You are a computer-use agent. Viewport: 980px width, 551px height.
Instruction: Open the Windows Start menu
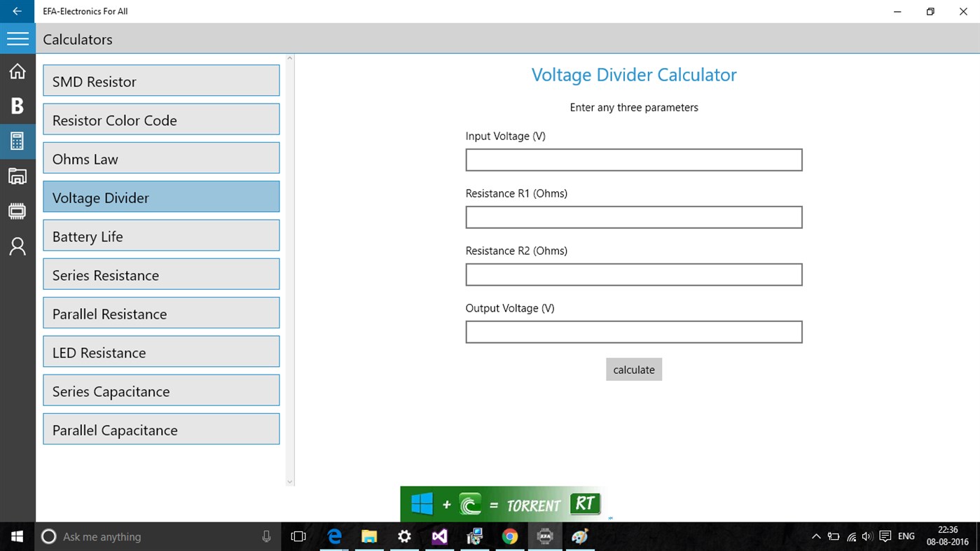tap(18, 536)
